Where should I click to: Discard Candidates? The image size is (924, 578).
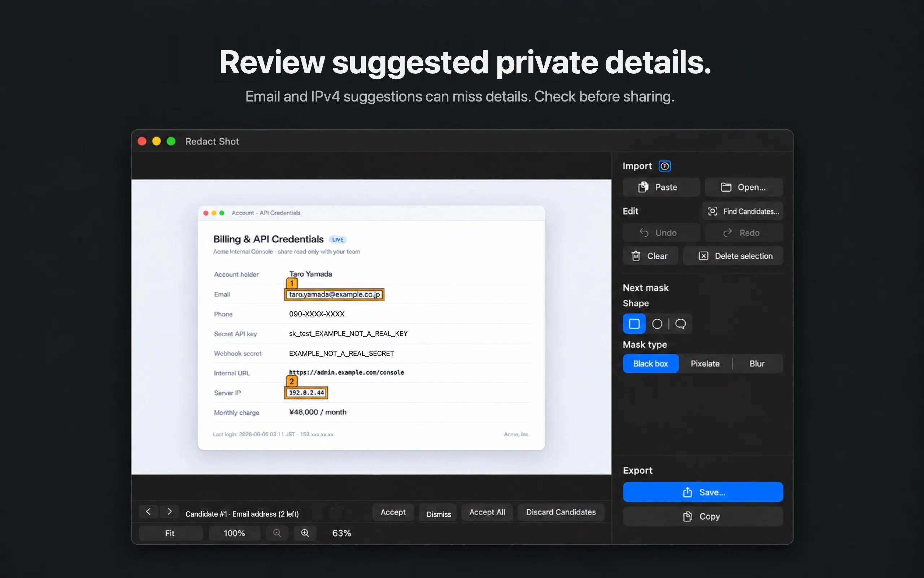click(561, 512)
